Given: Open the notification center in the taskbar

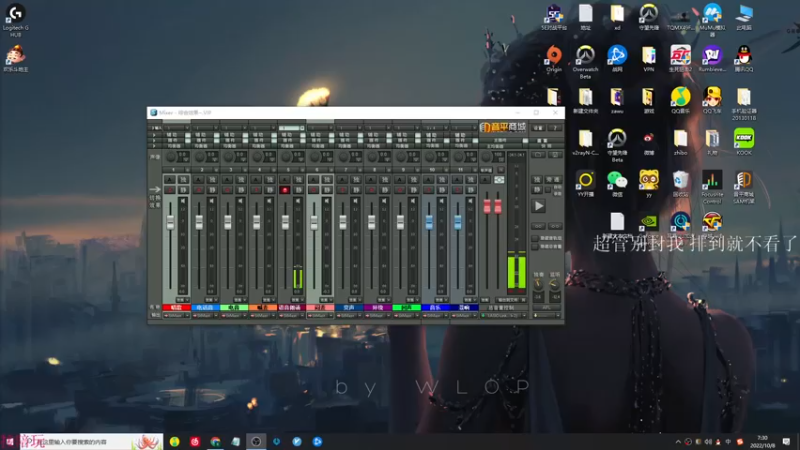Looking at the screenshot, I should click(786, 441).
